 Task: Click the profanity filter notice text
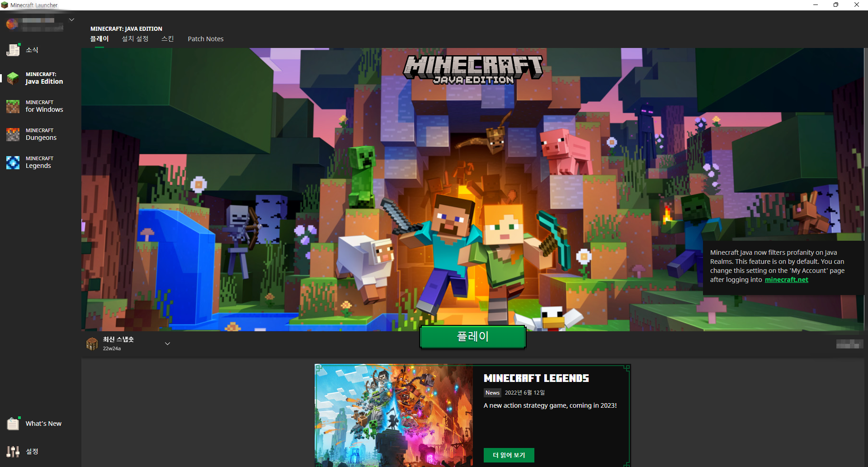(x=777, y=266)
